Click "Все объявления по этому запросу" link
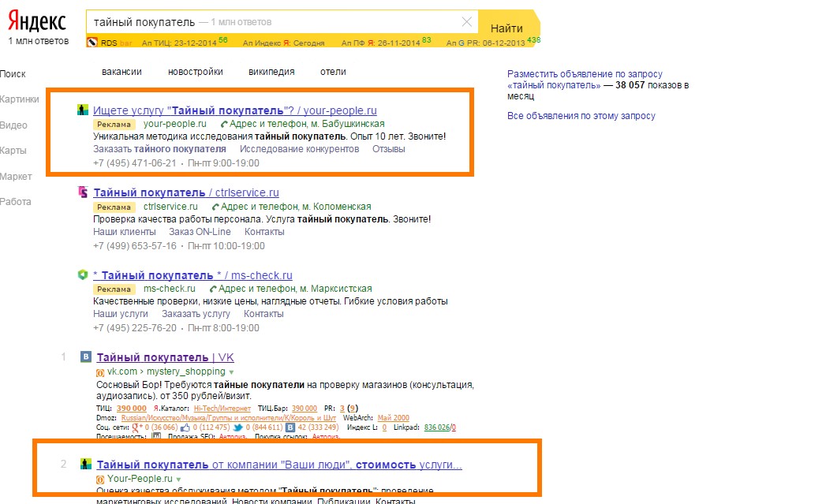The width and height of the screenshot is (826, 504). point(581,116)
